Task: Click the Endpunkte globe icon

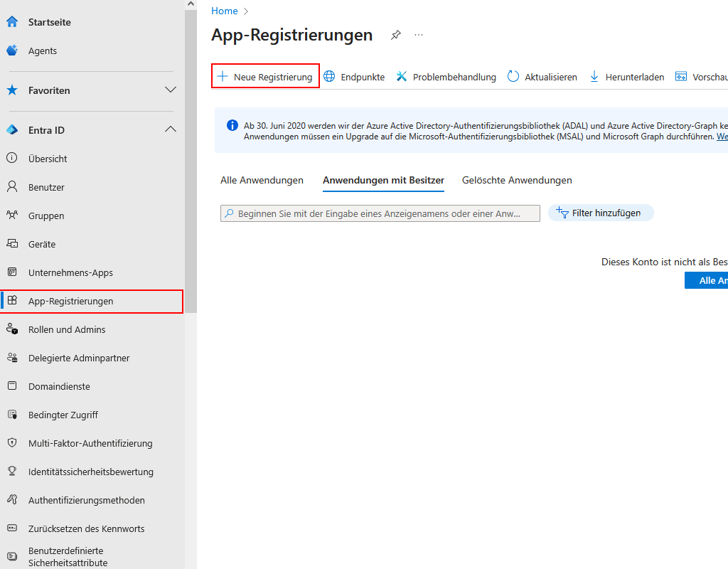Action: click(330, 77)
